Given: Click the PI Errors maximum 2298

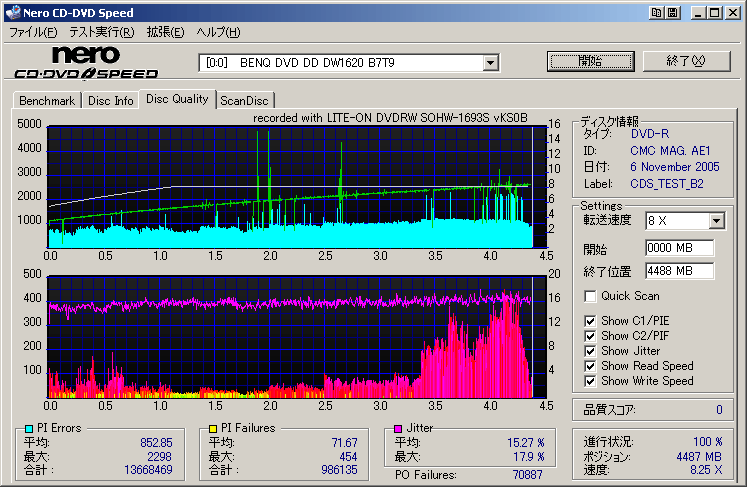Looking at the screenshot, I should [160, 457].
